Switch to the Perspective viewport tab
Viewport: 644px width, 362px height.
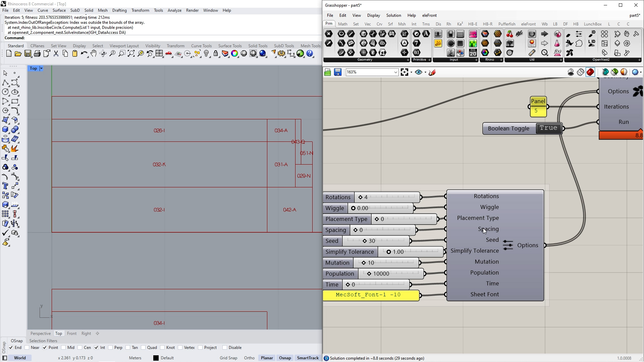pos(40,334)
